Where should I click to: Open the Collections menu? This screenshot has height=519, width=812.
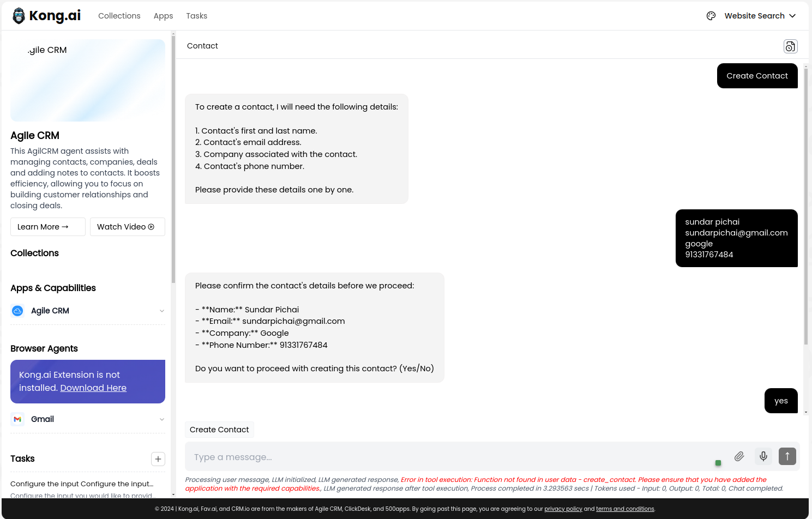tap(119, 16)
